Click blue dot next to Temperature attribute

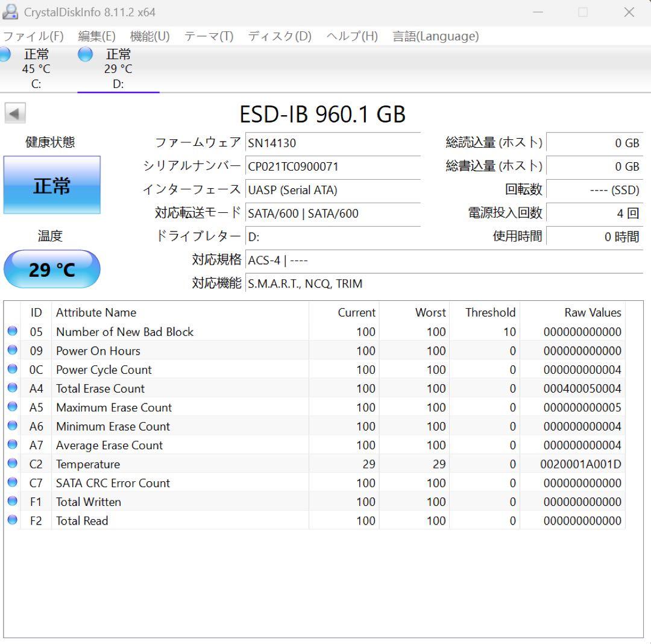[x=12, y=464]
